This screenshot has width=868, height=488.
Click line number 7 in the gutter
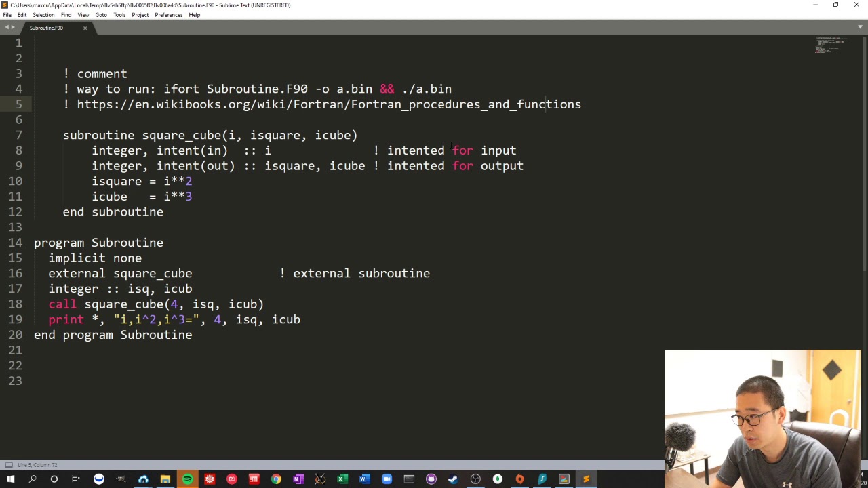coord(19,135)
